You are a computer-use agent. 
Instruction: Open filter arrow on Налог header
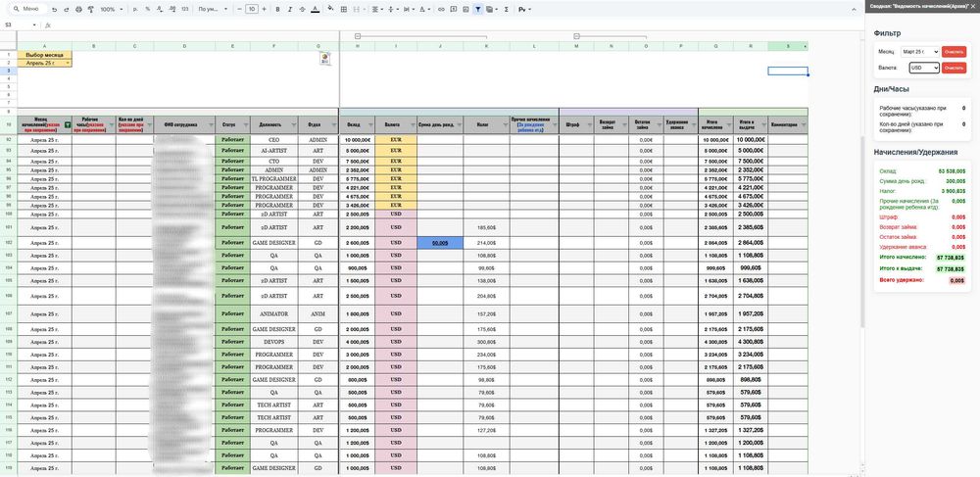[x=506, y=125]
